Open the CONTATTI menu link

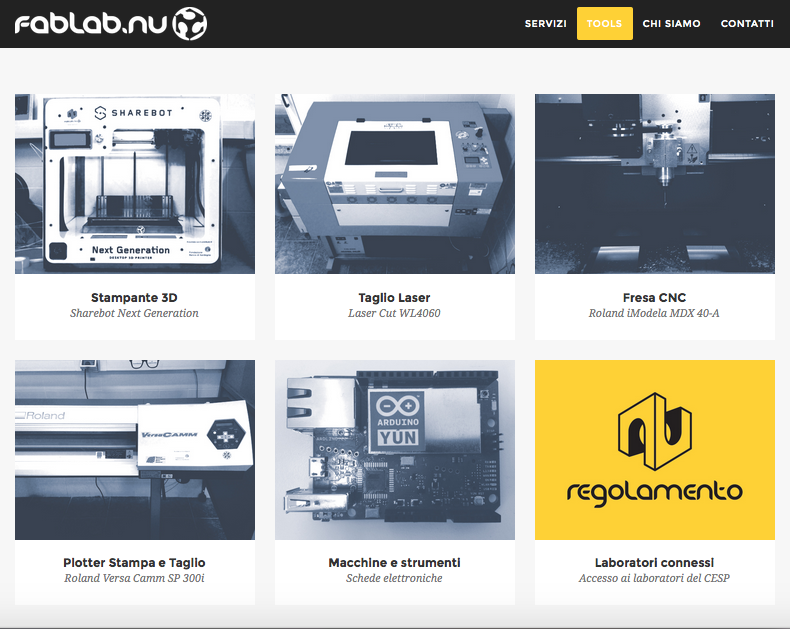click(x=747, y=24)
